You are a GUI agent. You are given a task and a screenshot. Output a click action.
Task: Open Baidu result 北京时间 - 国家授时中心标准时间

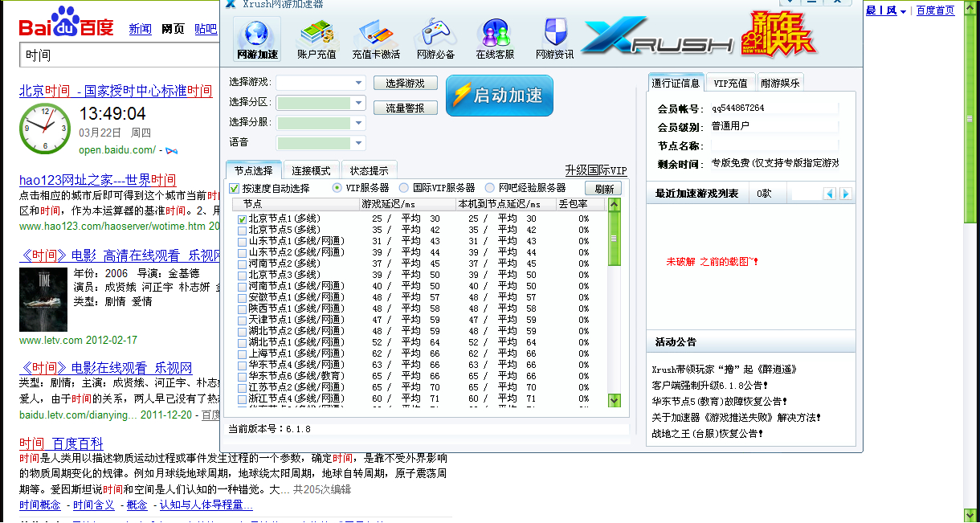[x=116, y=91]
